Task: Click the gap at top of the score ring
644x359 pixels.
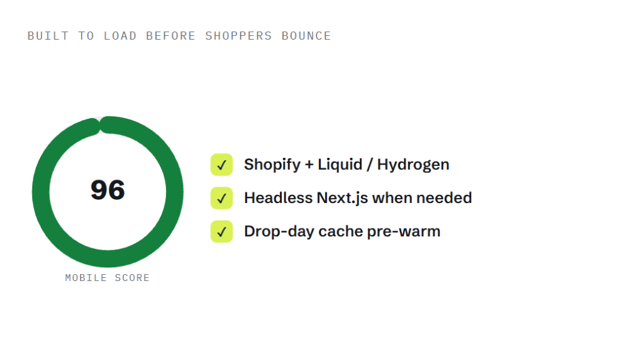Action: pyautogui.click(x=100, y=124)
